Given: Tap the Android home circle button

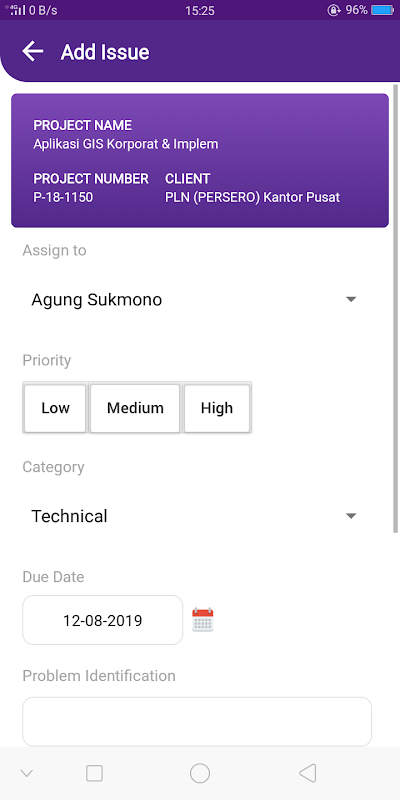Looking at the screenshot, I should click(200, 773).
